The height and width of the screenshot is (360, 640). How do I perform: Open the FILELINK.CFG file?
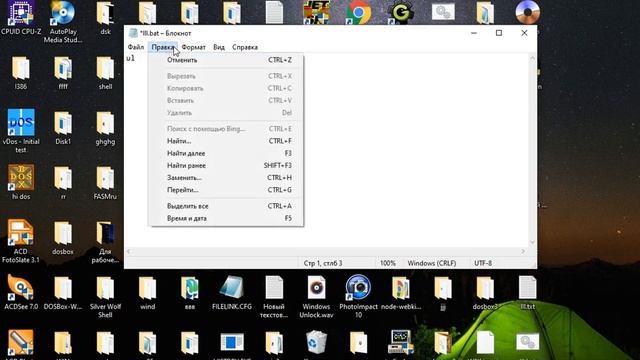click(x=232, y=293)
